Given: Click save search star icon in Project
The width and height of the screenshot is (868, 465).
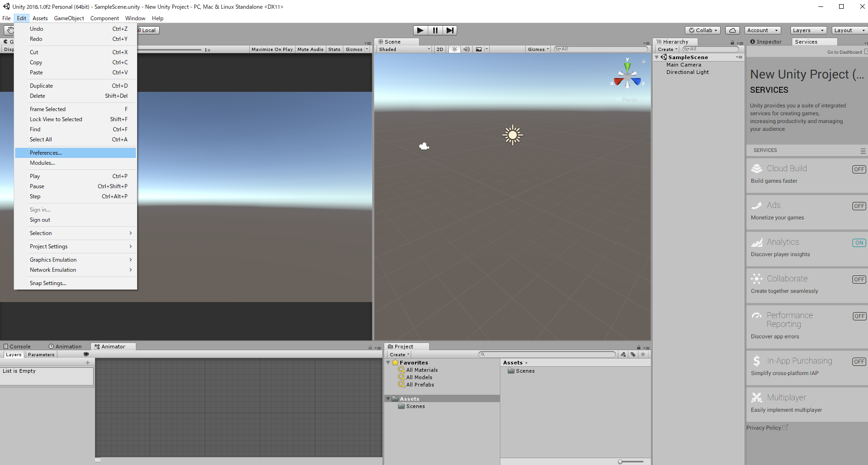Looking at the screenshot, I should (643, 354).
